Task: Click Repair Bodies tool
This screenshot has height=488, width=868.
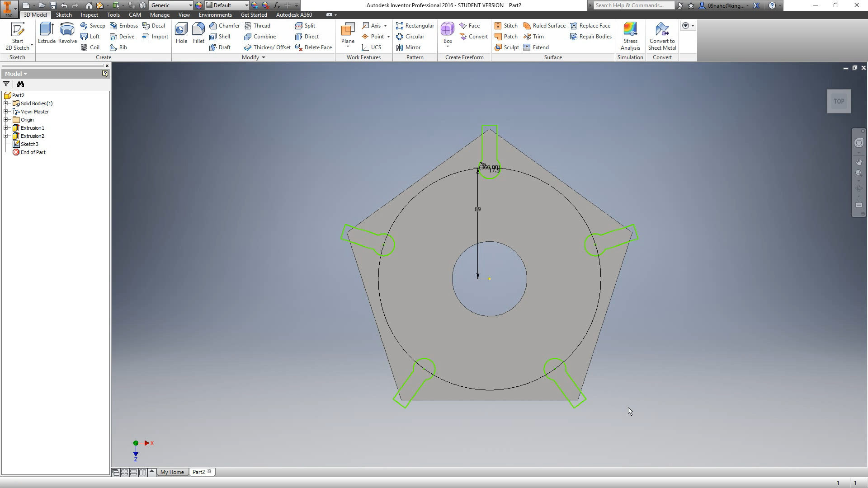Action: click(591, 37)
